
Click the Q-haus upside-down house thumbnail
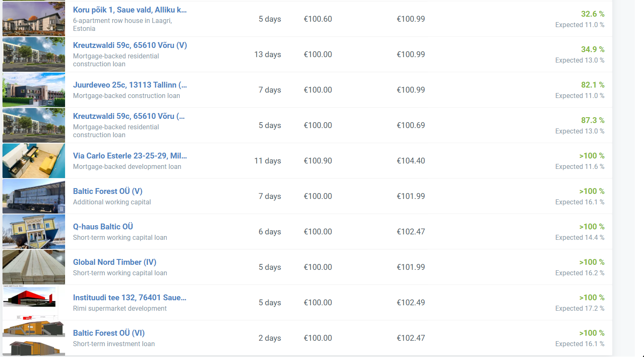[34, 231]
